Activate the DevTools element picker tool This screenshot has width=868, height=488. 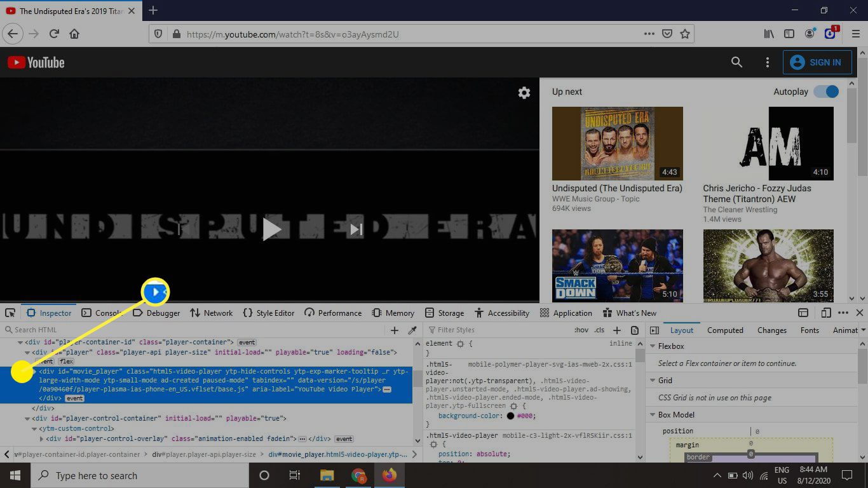pos(10,313)
